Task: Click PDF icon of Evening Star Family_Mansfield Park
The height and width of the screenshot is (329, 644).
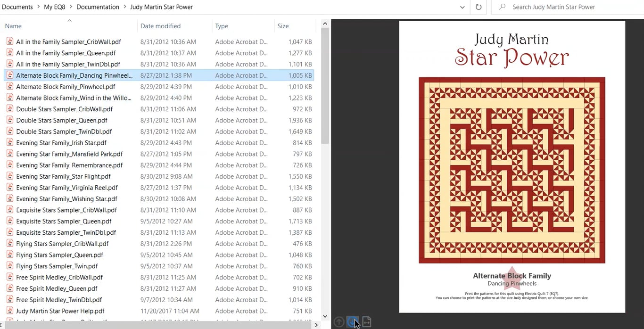Action: 10,154
